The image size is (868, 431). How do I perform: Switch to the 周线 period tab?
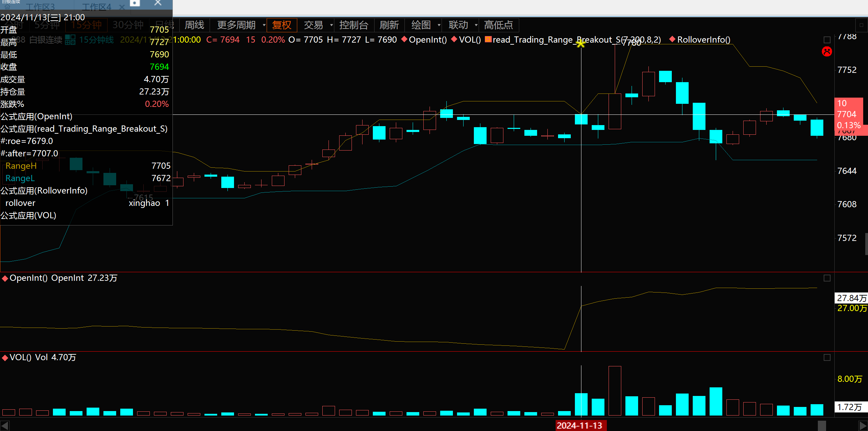point(194,25)
